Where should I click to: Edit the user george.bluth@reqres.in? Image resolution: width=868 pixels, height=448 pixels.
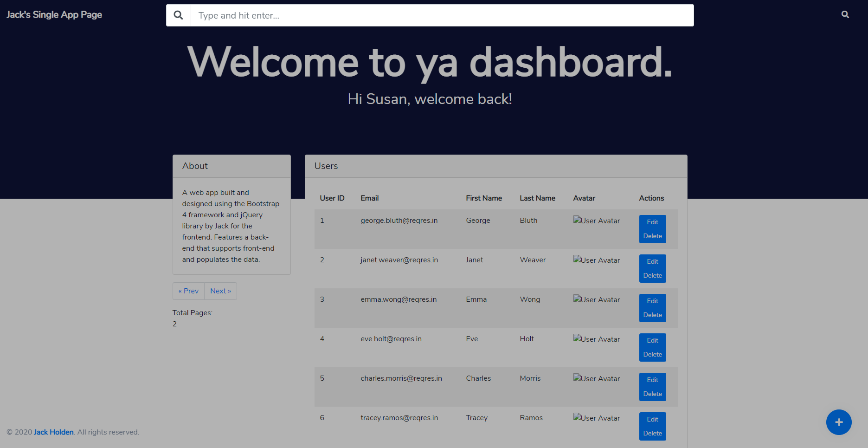coord(652,222)
